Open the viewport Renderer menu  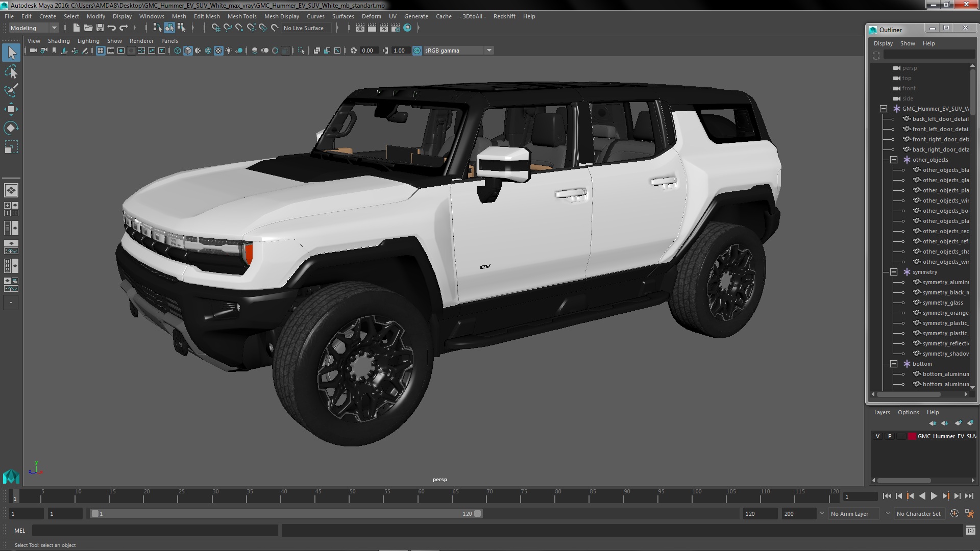(x=141, y=41)
